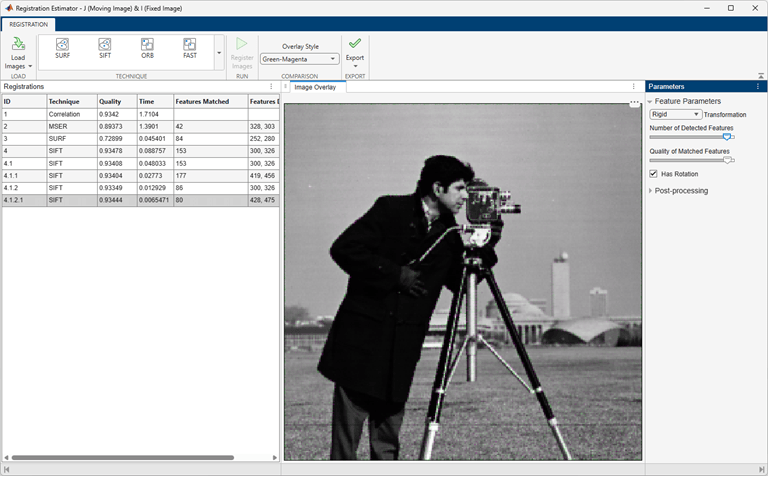Select registration row with ID 4.1.2.1
768x477 pixels.
pos(141,200)
